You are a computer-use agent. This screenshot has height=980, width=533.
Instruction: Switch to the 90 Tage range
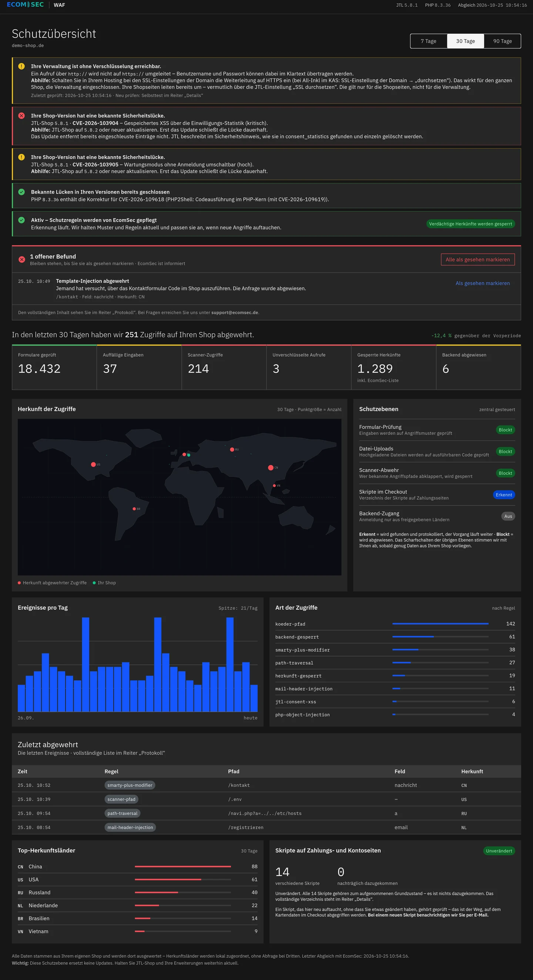[x=502, y=41]
